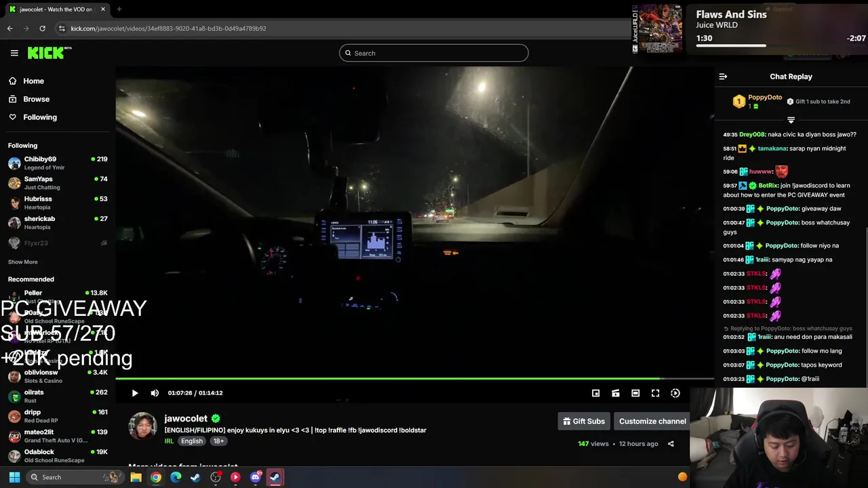Seek on the green video progress bar

tap(414, 378)
